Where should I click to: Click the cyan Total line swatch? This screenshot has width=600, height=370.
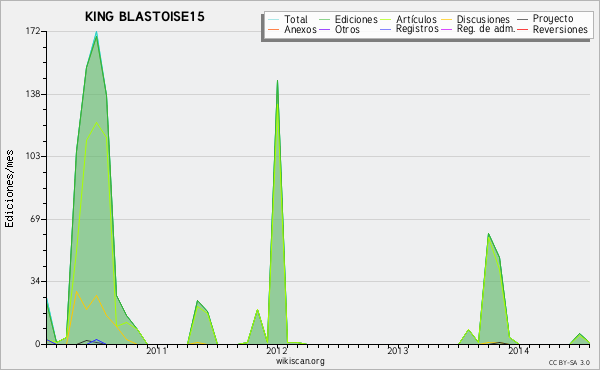click(274, 19)
